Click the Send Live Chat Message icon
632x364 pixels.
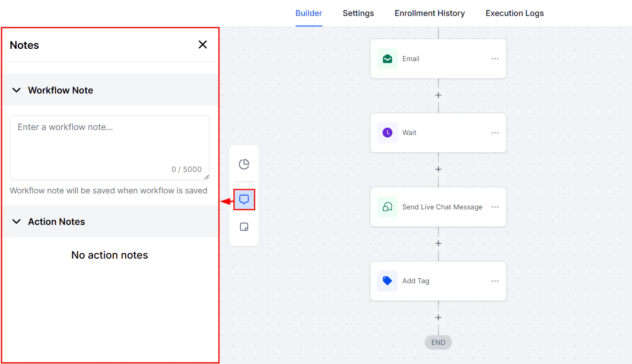387,207
